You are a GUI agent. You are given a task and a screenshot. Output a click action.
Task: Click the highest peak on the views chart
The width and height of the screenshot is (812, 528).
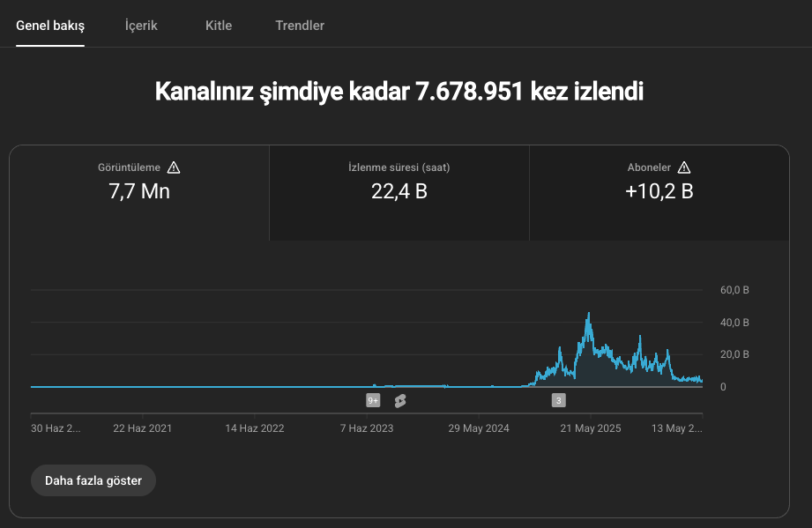[589, 314]
